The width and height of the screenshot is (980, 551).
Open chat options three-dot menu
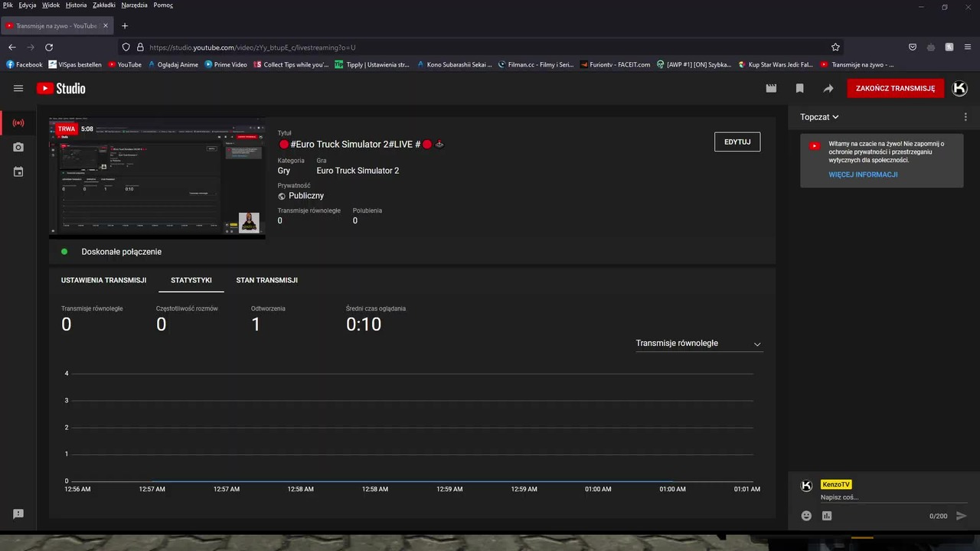click(965, 117)
